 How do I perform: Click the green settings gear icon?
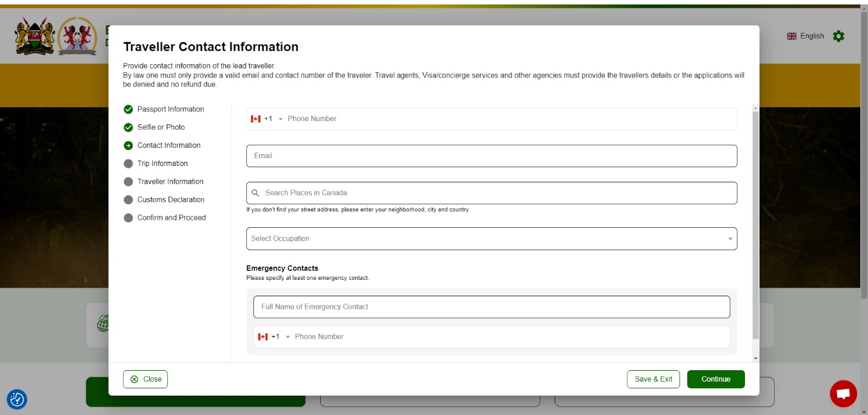point(838,36)
